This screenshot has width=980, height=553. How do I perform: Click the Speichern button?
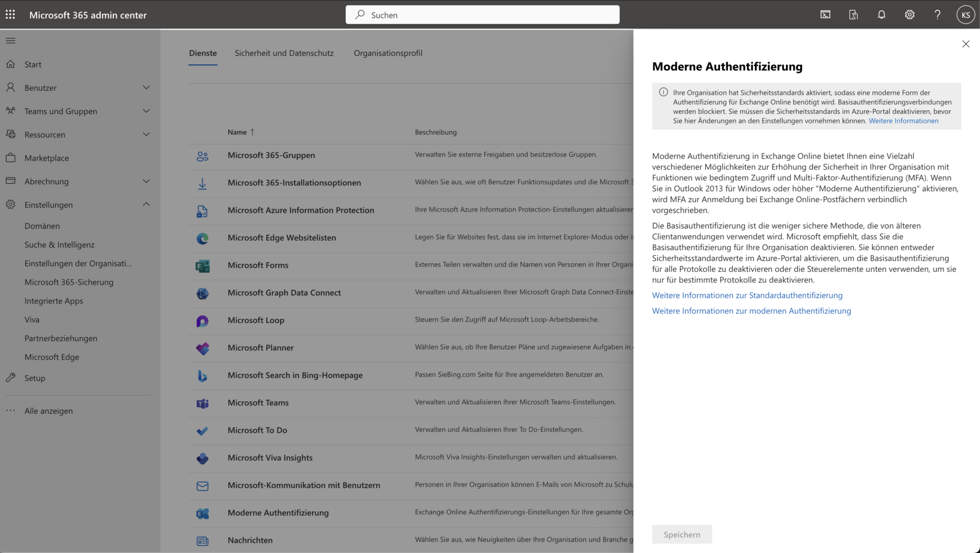[682, 535]
